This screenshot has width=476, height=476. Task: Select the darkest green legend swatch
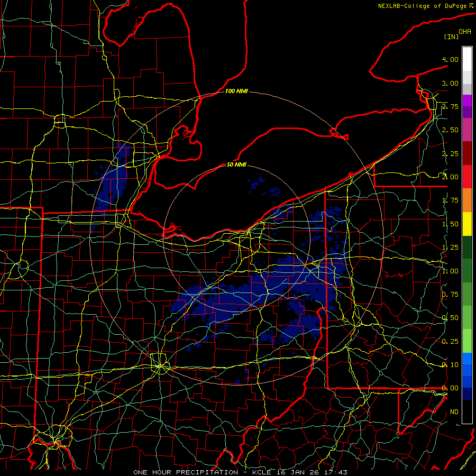click(x=467, y=247)
